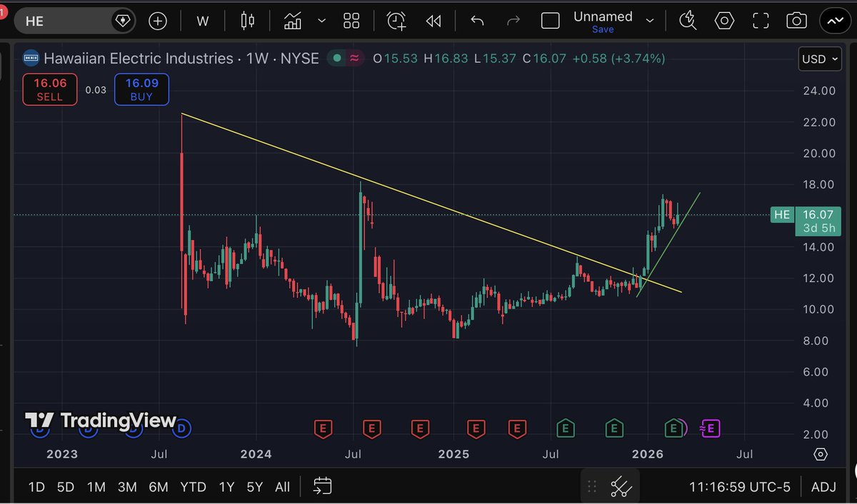The width and height of the screenshot is (857, 504).
Task: Open quick search lightning magnifier
Action: (x=688, y=21)
